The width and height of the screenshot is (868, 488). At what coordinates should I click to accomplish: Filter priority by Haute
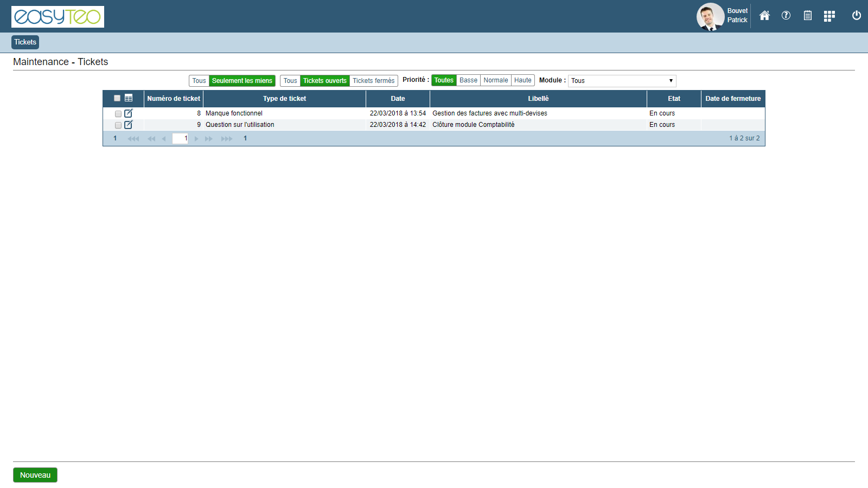[x=523, y=80]
